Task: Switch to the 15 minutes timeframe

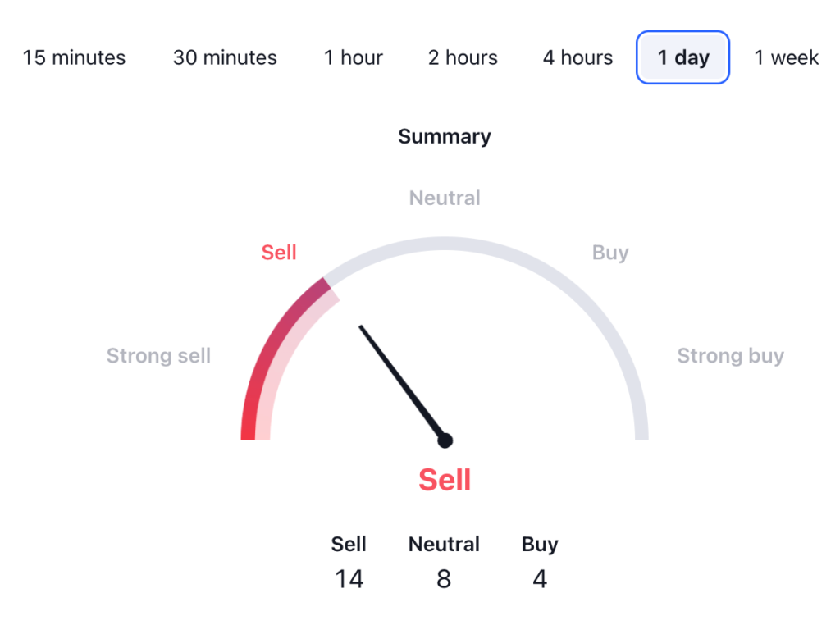Action: point(74,57)
